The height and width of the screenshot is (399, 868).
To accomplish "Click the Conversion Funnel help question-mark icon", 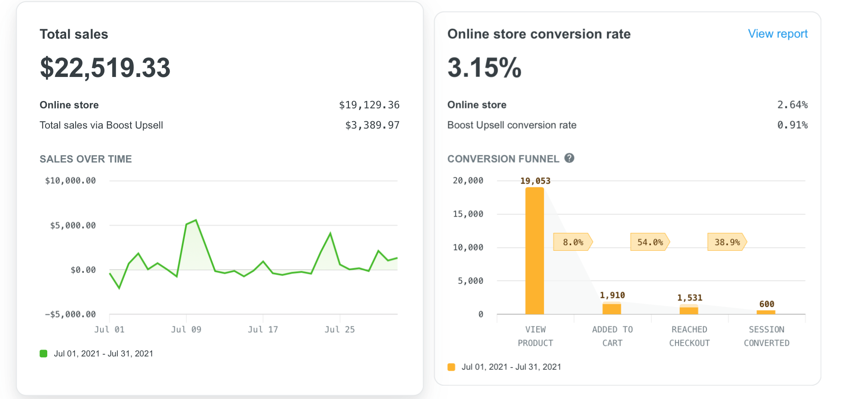I will [x=569, y=158].
